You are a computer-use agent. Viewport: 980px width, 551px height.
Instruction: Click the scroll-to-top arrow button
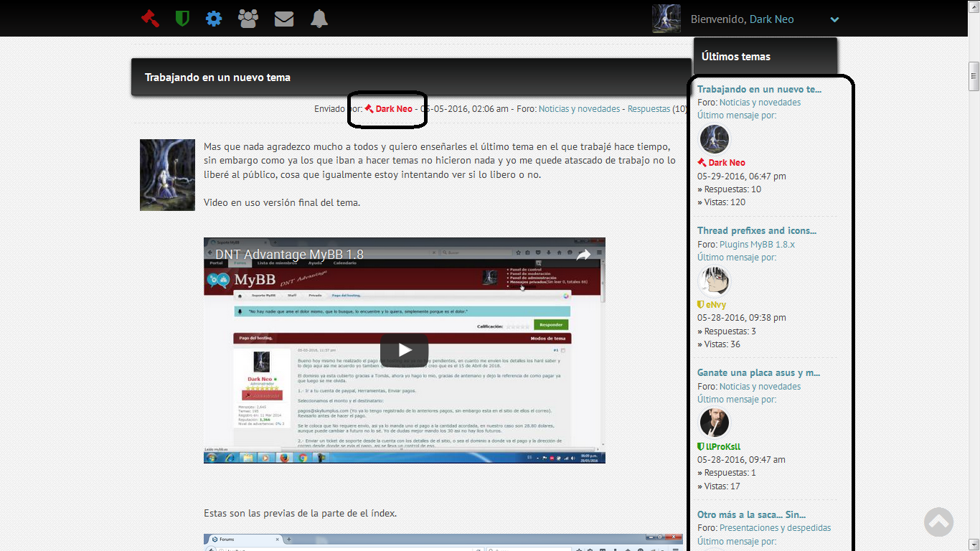click(938, 522)
